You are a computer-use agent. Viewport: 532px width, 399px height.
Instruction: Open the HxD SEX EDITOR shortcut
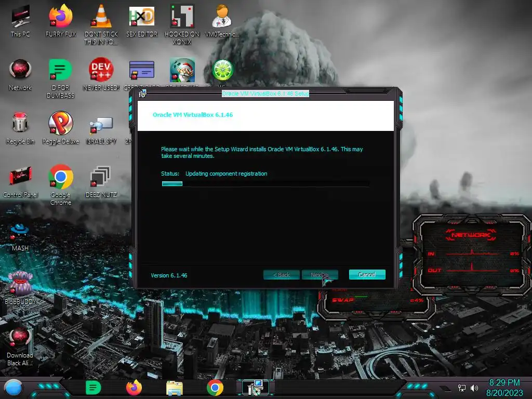point(142,21)
